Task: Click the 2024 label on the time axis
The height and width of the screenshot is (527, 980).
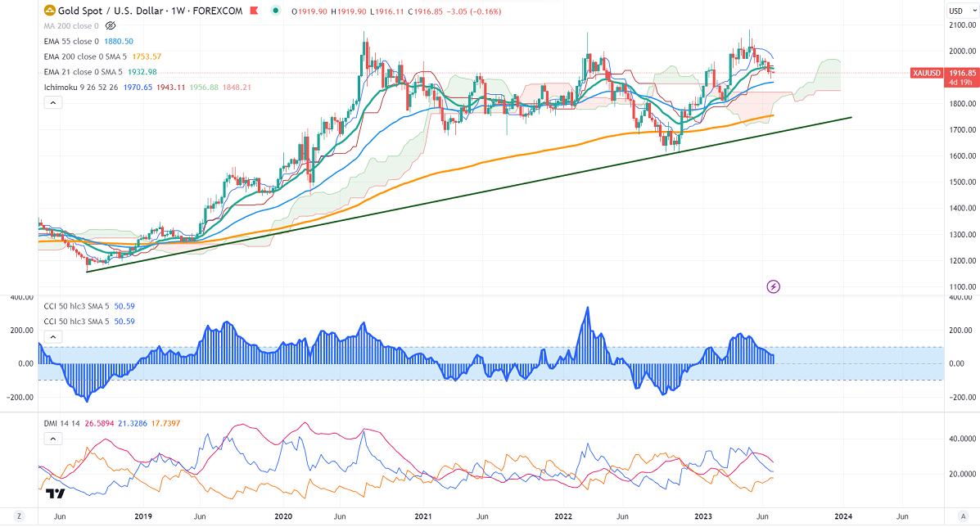Action: pos(843,516)
